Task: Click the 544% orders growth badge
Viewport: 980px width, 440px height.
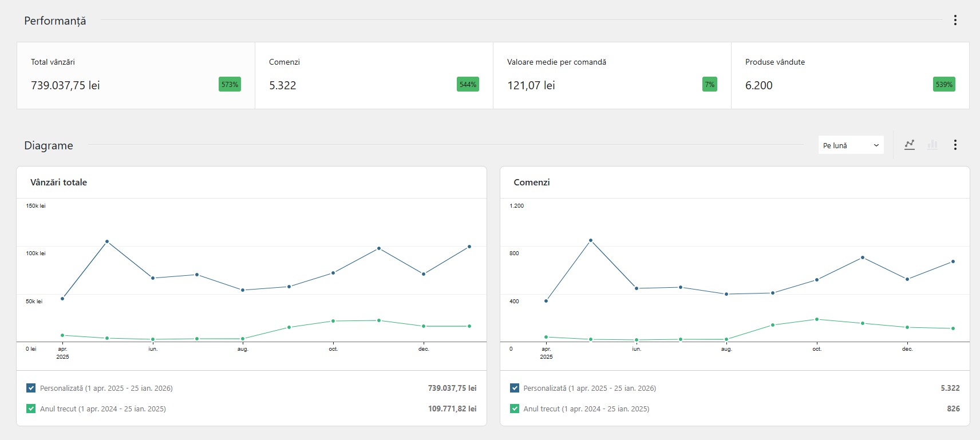Action: pyautogui.click(x=468, y=85)
